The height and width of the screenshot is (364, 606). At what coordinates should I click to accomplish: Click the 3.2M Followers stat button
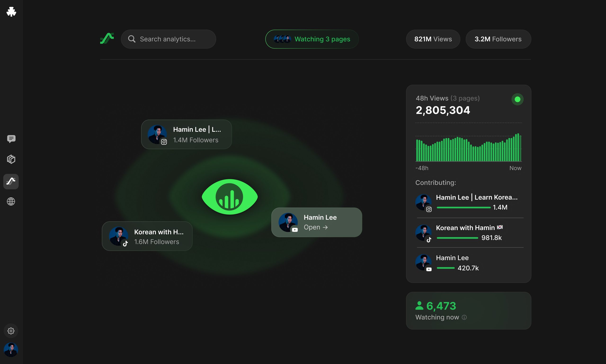pos(498,39)
